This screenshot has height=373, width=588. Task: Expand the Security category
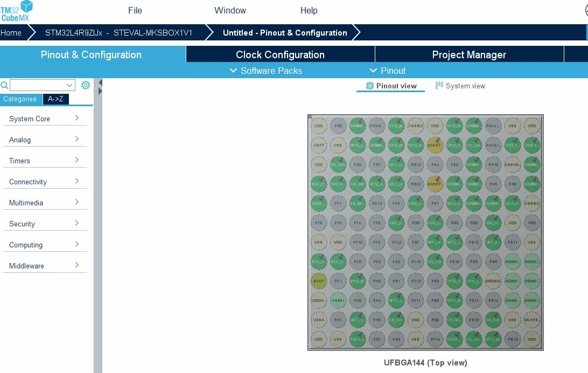(45, 224)
